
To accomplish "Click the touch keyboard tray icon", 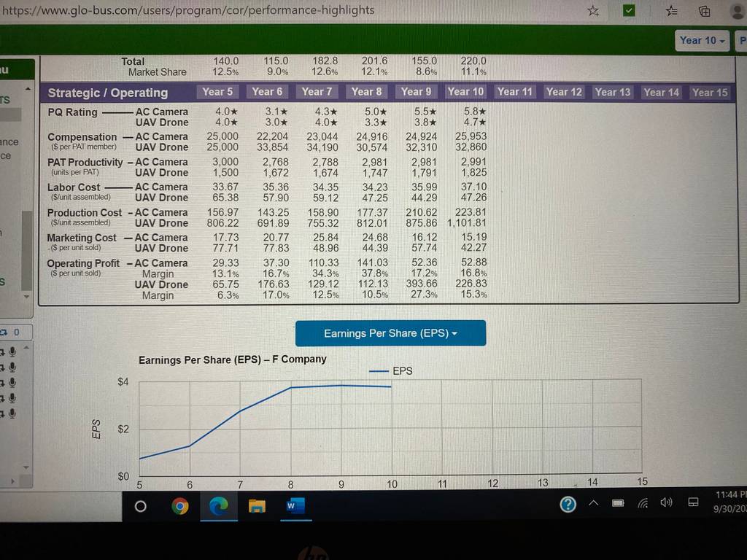I will coord(694,502).
